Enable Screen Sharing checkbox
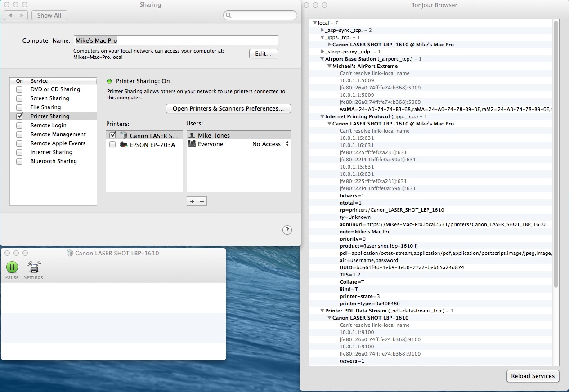 pos(19,98)
